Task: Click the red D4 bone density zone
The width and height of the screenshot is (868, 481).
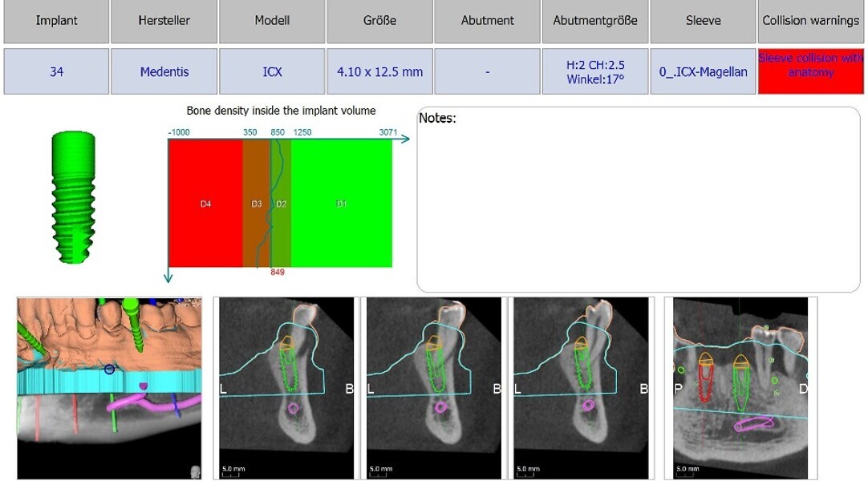Action: pos(205,204)
